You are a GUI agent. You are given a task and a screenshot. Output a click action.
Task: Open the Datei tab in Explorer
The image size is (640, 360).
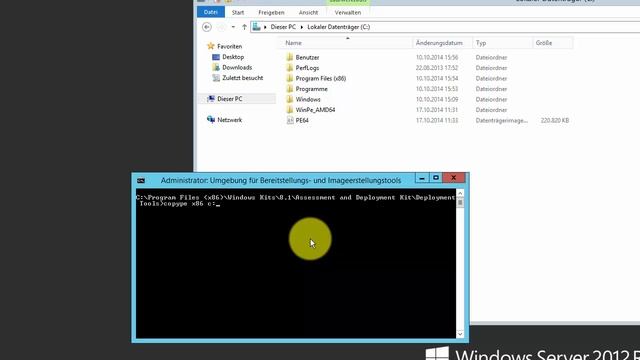211,12
